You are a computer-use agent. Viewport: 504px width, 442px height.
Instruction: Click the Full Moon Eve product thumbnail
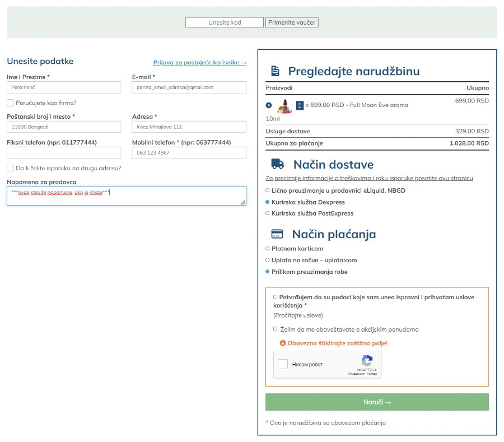(284, 105)
